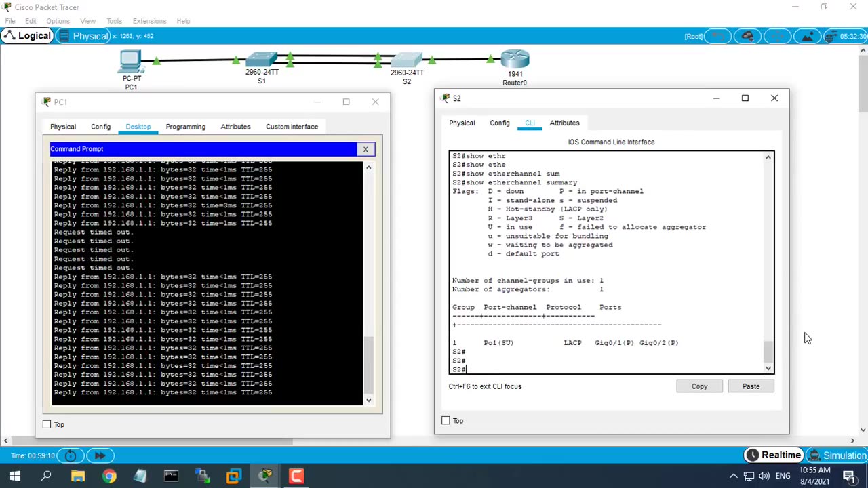Screen dimensions: 868x488
Task: Open Physical tab in PC1 window
Action: [x=63, y=127]
